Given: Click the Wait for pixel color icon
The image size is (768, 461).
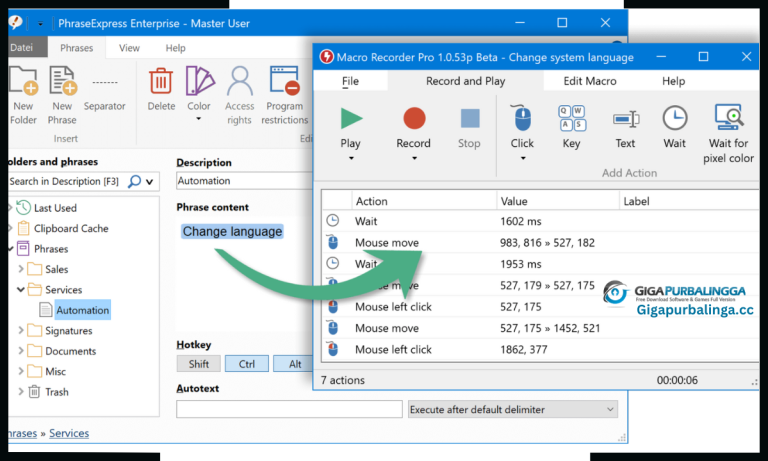Looking at the screenshot, I should [x=727, y=119].
